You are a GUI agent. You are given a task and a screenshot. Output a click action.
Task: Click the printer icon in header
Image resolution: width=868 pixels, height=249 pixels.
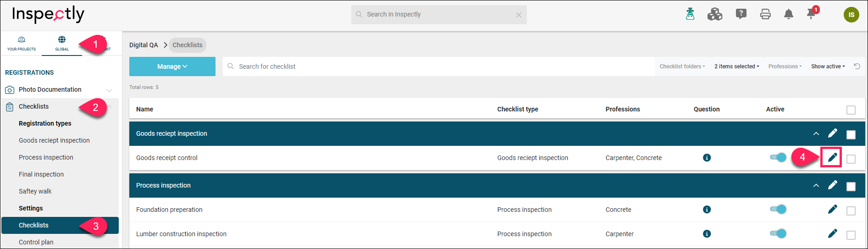(765, 14)
